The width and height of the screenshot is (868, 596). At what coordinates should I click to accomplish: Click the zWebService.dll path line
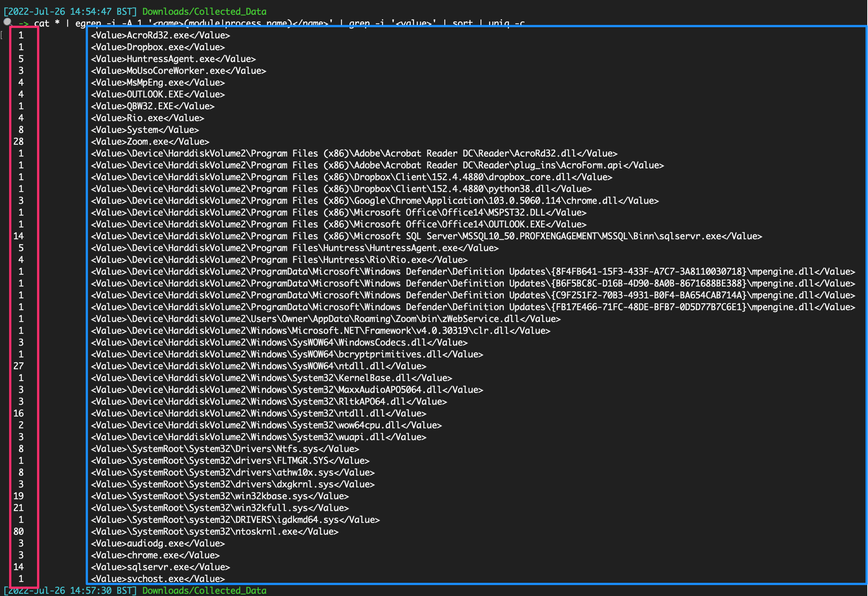pyautogui.click(x=326, y=319)
